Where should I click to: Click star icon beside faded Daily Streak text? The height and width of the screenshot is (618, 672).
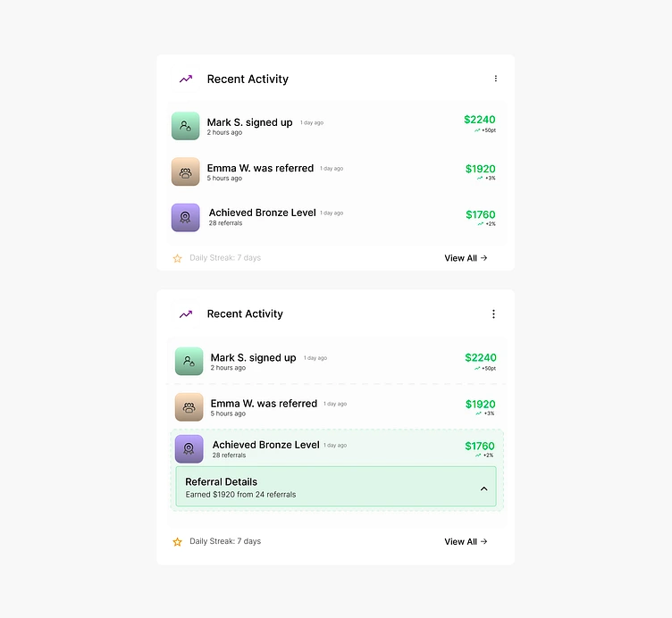[177, 258]
